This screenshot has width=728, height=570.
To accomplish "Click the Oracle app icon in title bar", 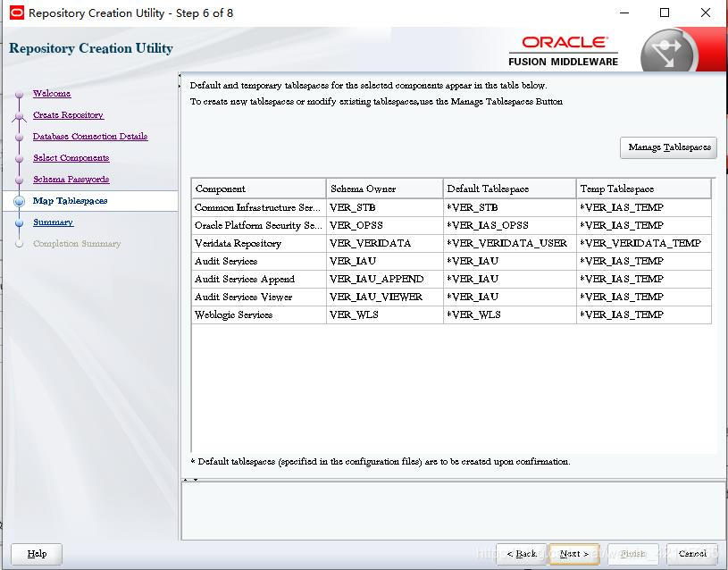I will coord(16,13).
